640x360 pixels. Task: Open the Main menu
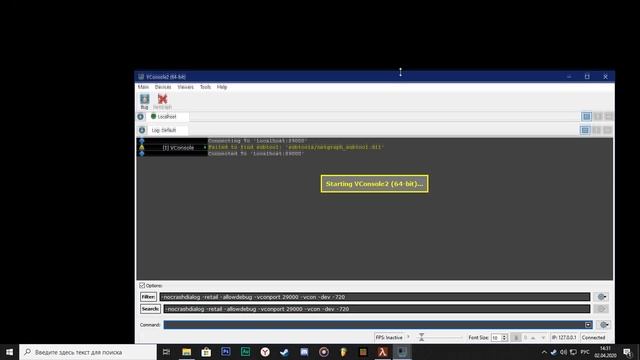tap(143, 87)
